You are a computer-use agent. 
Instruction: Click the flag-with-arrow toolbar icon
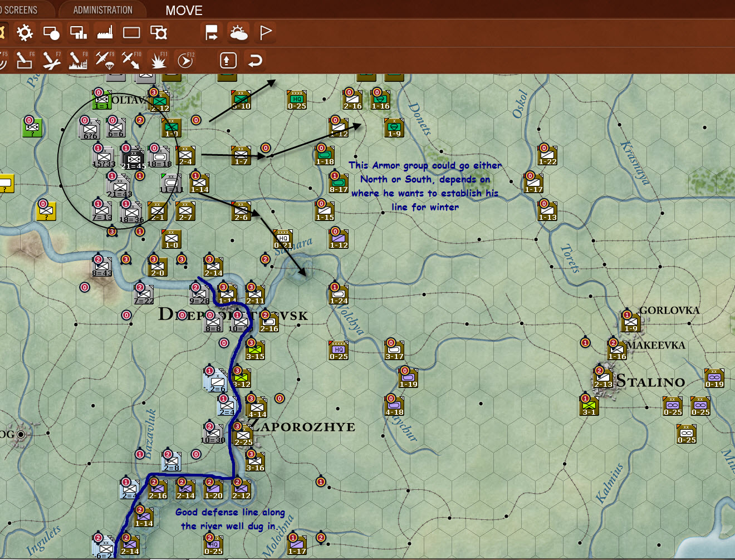[212, 33]
